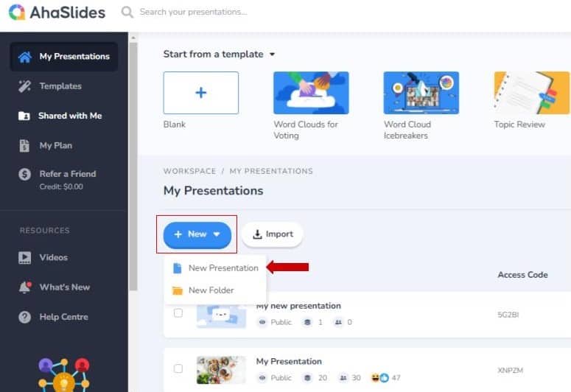Screen dimensions: 571x392
Task: Click the home icon beside My Presentations
Action: 25,57
